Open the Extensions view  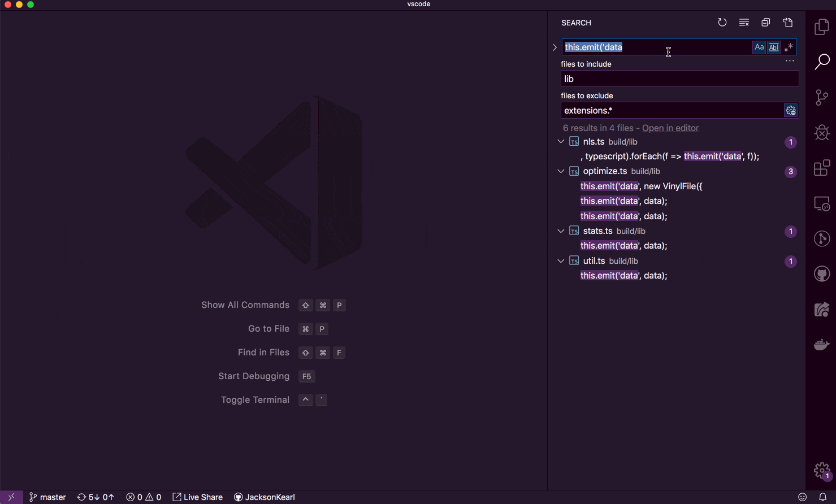click(822, 168)
